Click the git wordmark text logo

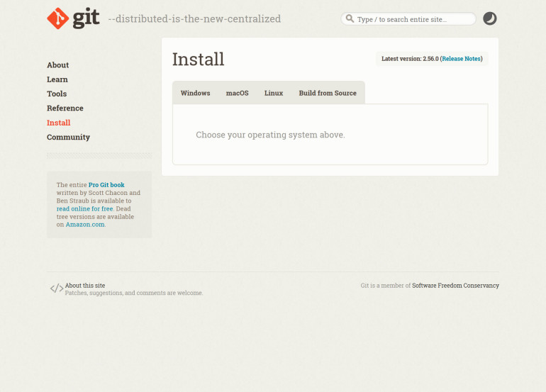(86, 18)
